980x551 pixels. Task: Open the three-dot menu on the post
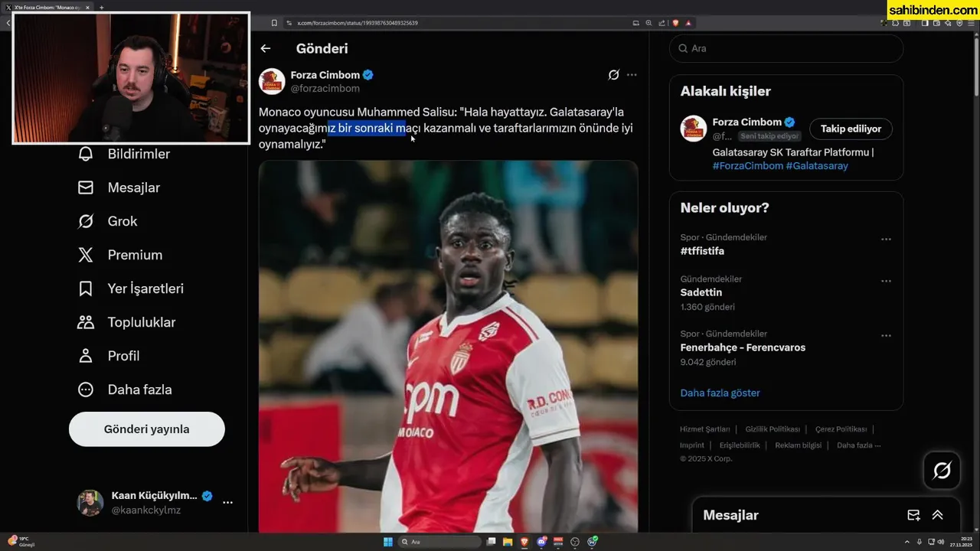pos(632,75)
